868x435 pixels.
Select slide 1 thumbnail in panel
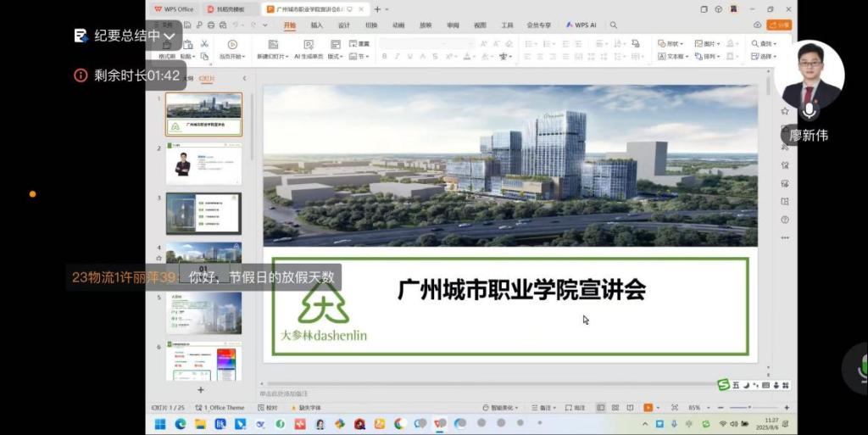click(x=203, y=114)
